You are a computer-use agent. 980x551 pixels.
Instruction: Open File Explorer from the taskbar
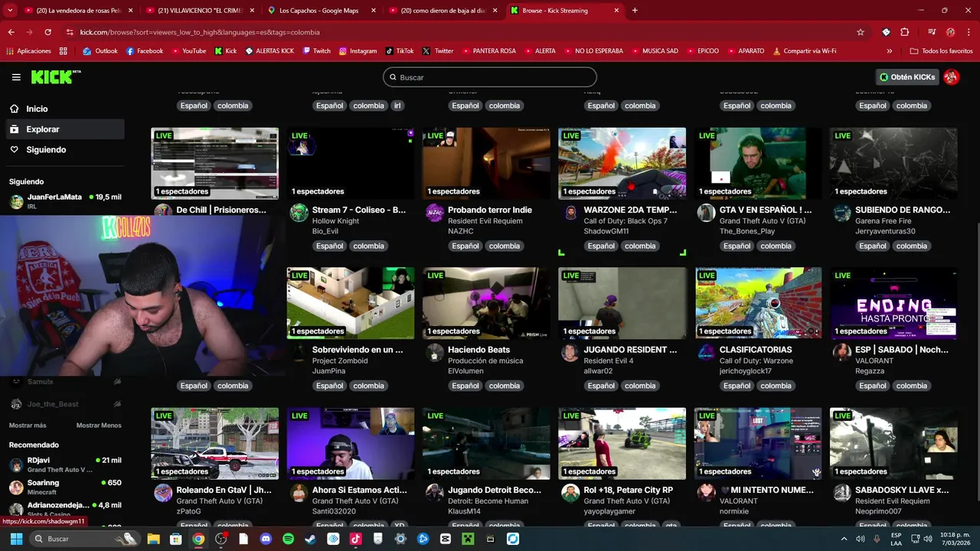tap(153, 539)
